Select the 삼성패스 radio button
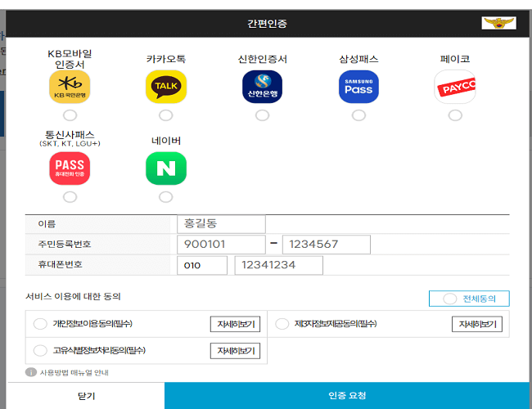 (358, 115)
